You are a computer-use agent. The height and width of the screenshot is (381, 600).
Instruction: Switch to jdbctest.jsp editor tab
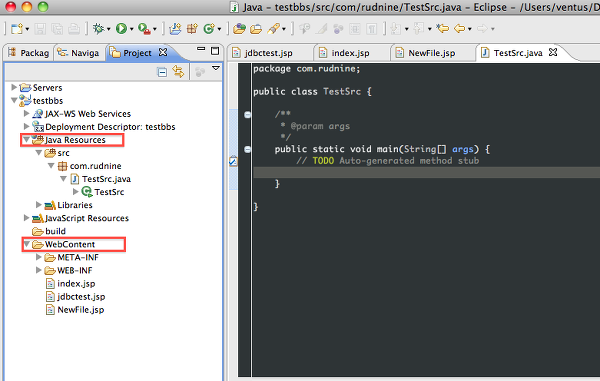coord(262,53)
